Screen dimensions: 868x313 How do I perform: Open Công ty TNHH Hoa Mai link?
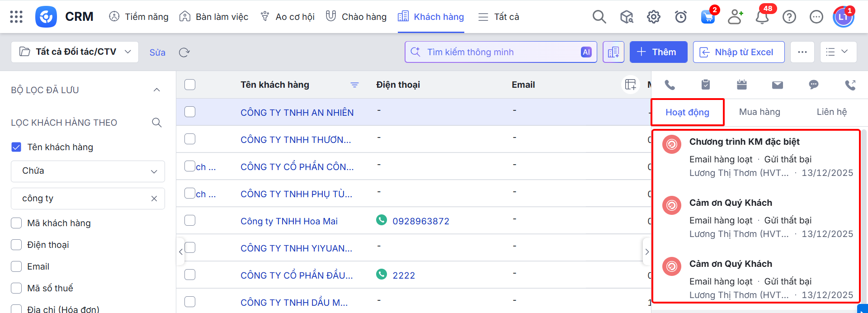[289, 221]
